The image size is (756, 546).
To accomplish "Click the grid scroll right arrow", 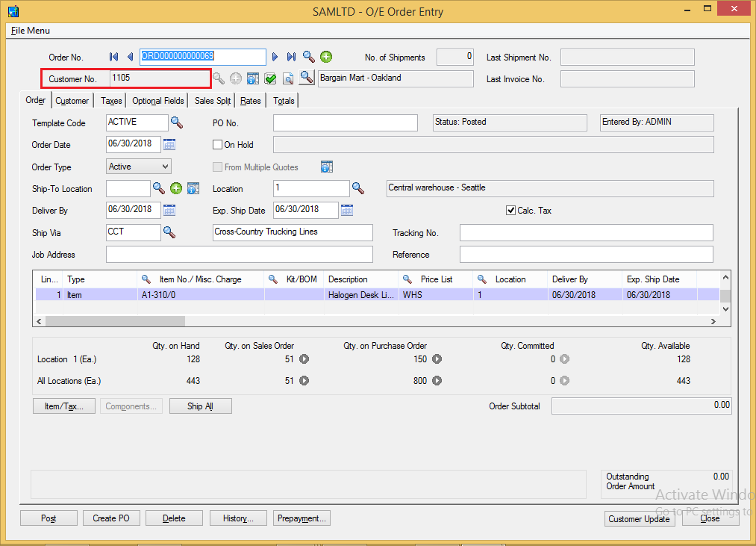I will point(713,321).
